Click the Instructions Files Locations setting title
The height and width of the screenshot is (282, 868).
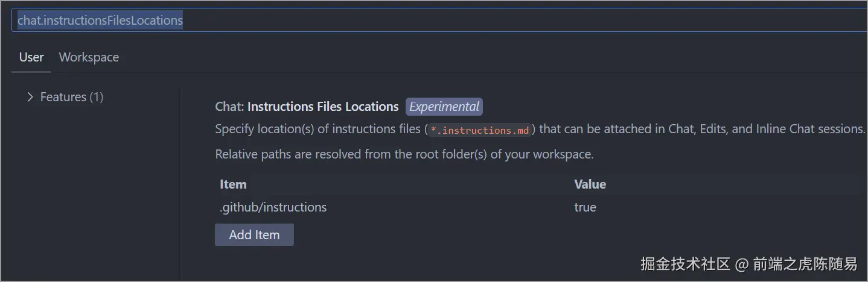pyautogui.click(x=323, y=107)
